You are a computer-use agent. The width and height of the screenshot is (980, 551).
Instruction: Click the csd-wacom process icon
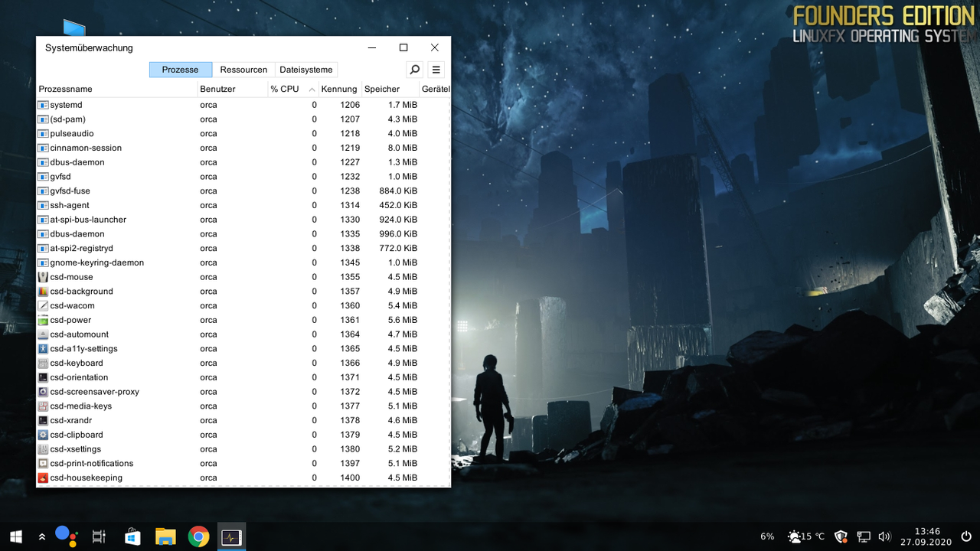click(44, 306)
